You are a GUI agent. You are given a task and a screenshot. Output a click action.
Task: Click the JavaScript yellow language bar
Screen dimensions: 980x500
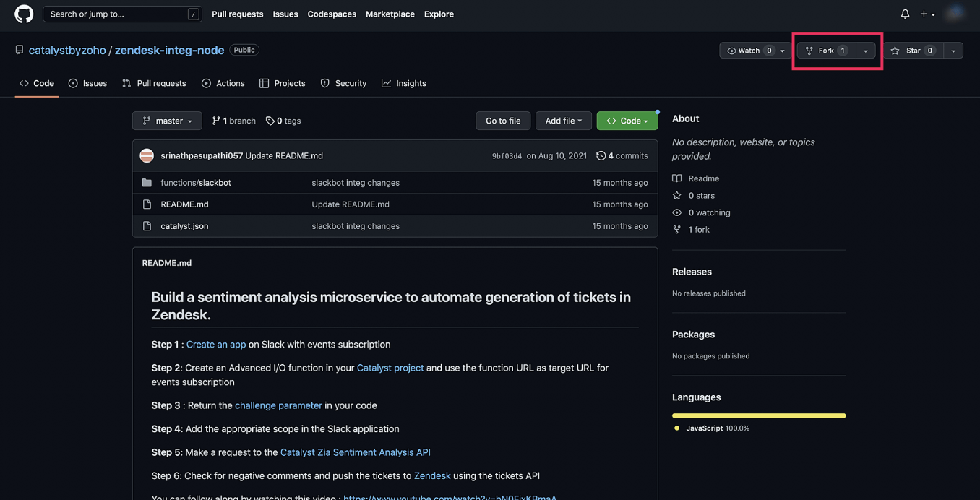pos(758,415)
